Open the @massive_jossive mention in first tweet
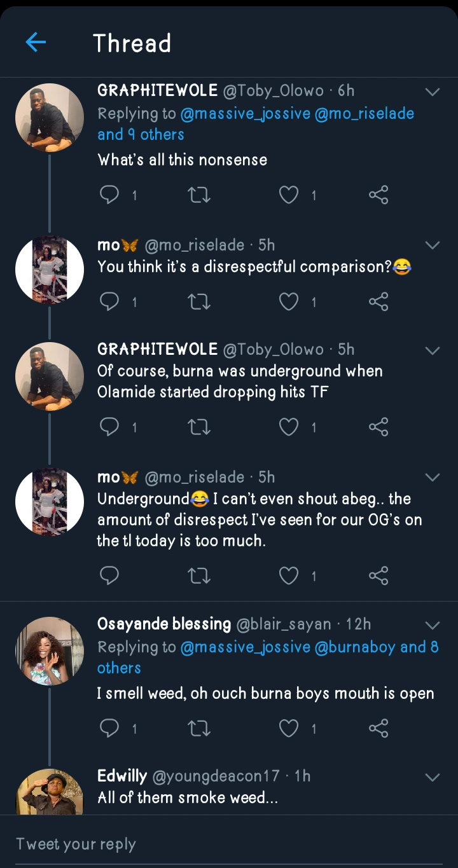This screenshot has width=458, height=868. click(245, 114)
